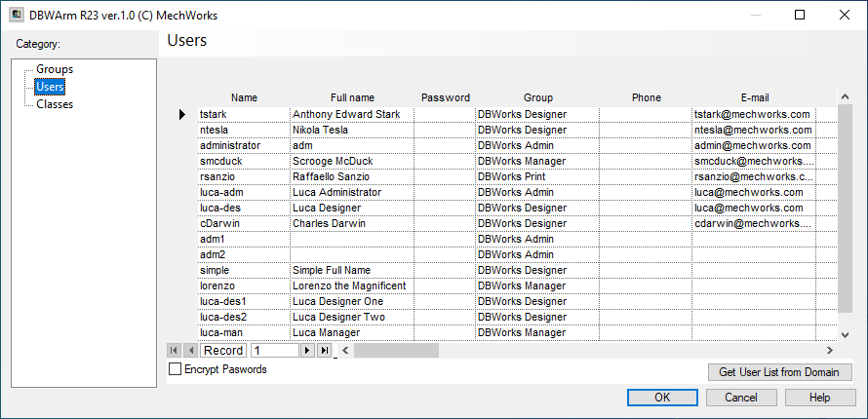Click the vertical scrollbar up arrow

[x=845, y=97]
